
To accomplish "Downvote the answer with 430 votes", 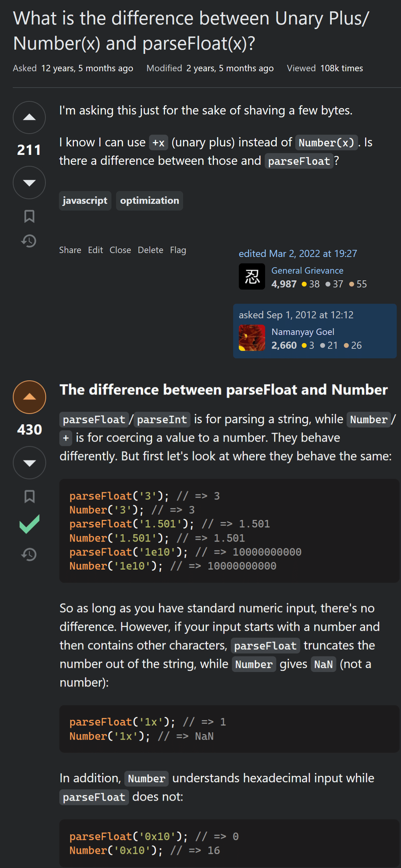I will (x=29, y=463).
